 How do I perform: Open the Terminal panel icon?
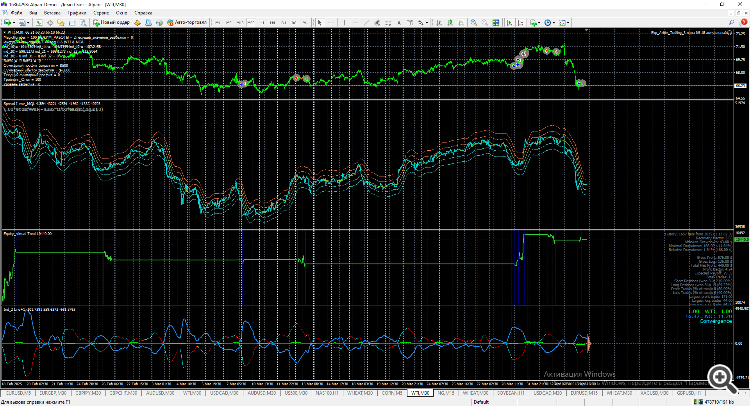(x=72, y=22)
